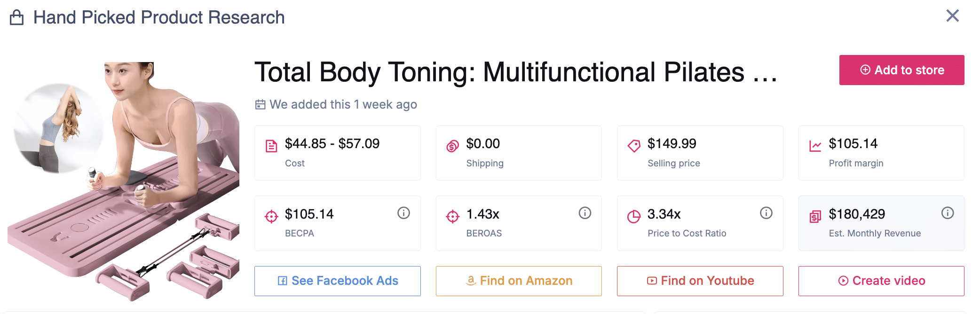Click the Add to store button
The width and height of the screenshot is (980, 314).
(901, 70)
